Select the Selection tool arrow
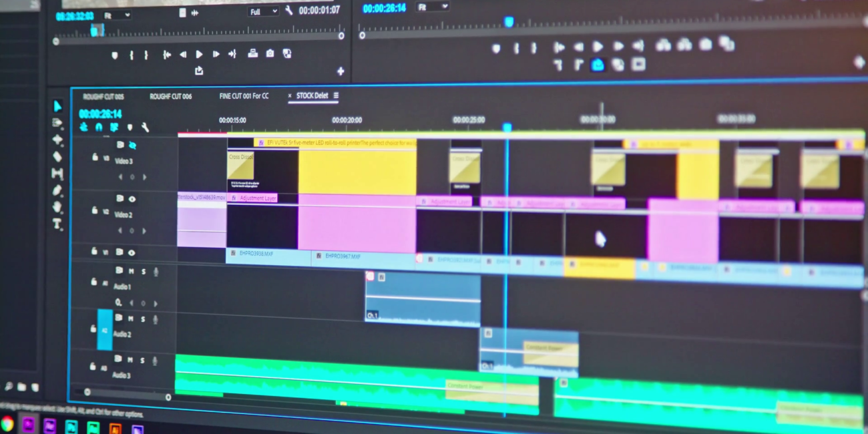The image size is (868, 434). [57, 106]
